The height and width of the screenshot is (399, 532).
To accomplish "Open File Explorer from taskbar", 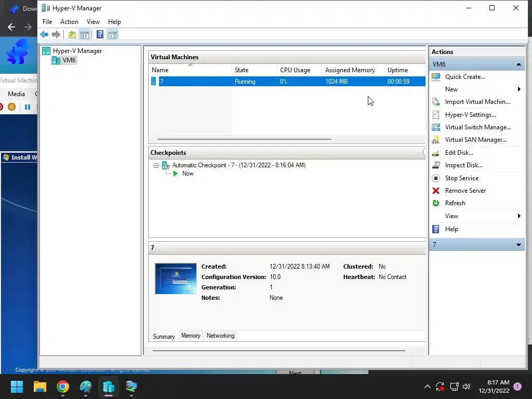I will (x=39, y=387).
